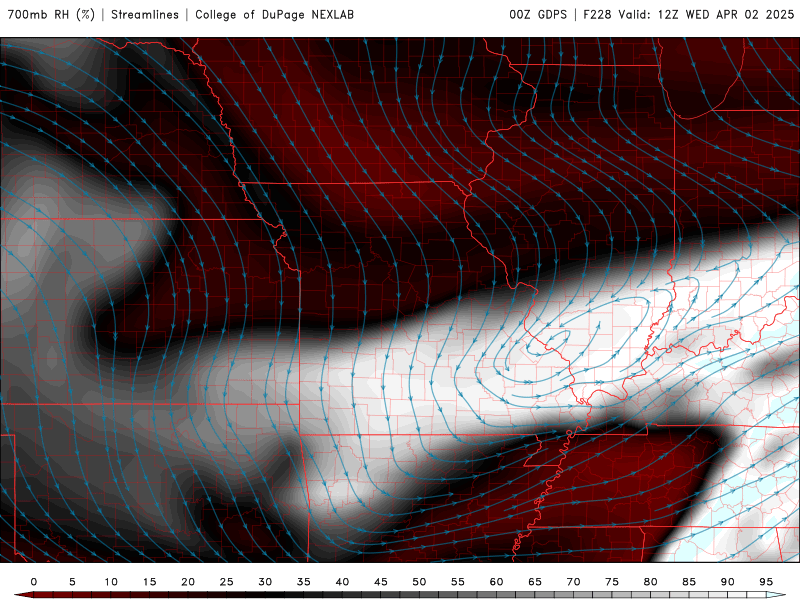
Task: Click the '60' value on color scale
Action: [x=496, y=582]
